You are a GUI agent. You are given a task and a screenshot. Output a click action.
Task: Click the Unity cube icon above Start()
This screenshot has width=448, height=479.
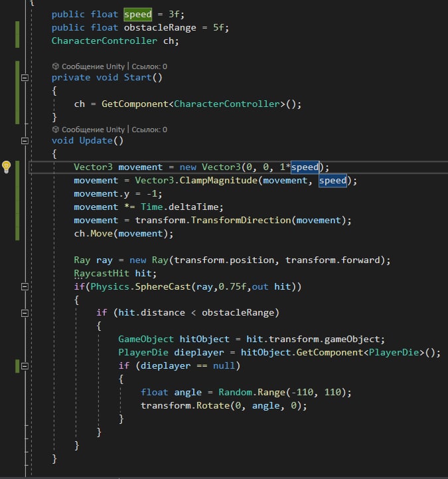[56, 66]
